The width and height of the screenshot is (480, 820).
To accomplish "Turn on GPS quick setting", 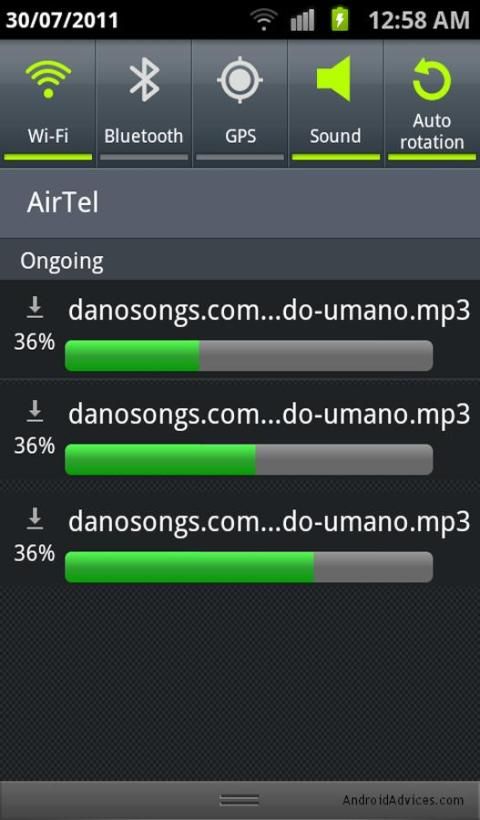I will [x=240, y=104].
